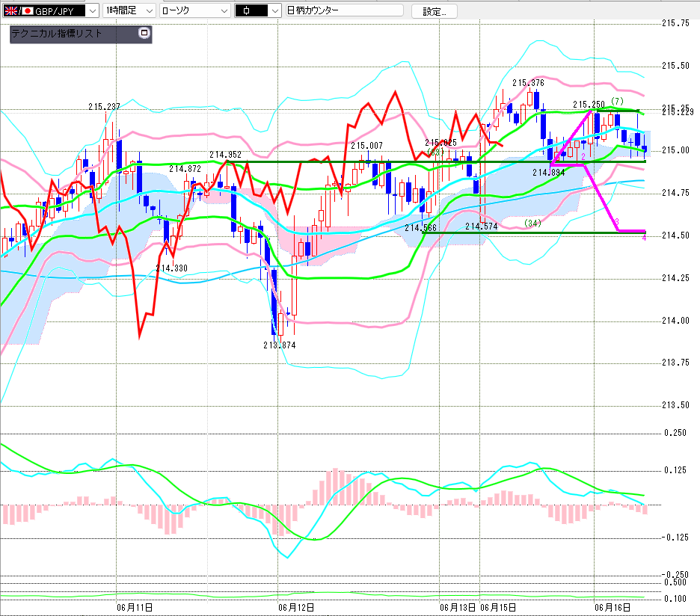Open the 設定... settings button
The width and height of the screenshot is (700, 616).
point(434,12)
